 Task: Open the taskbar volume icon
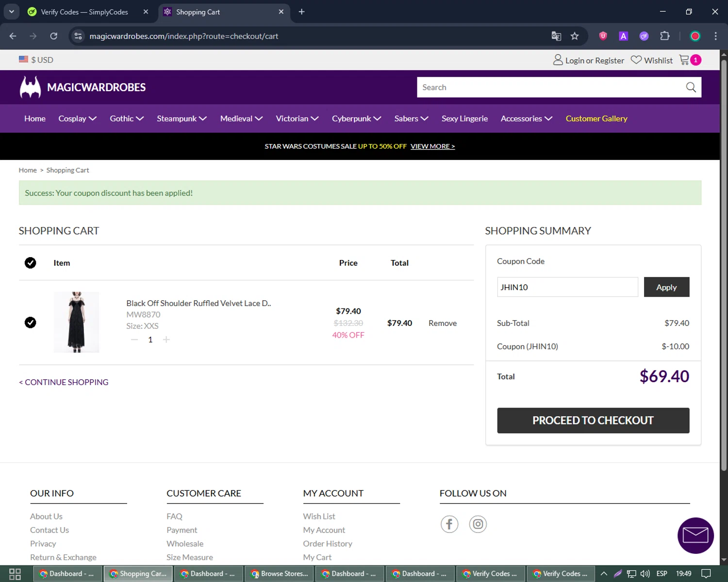tap(645, 574)
